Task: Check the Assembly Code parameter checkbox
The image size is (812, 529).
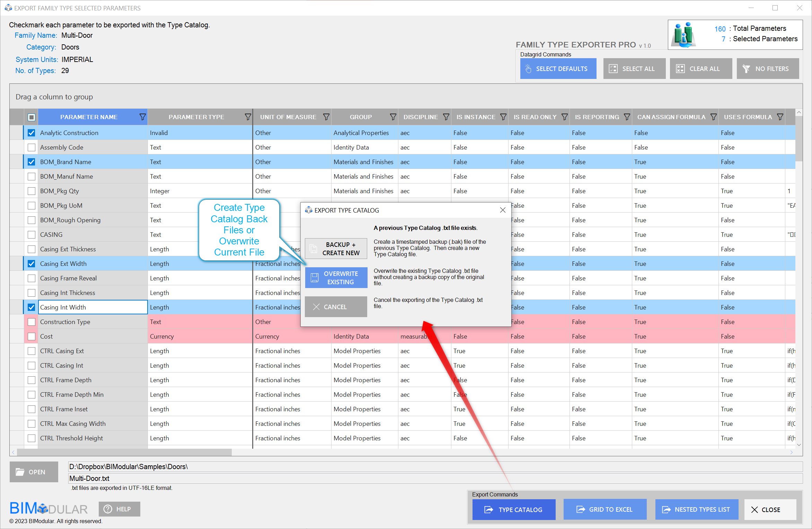Action: (x=31, y=147)
